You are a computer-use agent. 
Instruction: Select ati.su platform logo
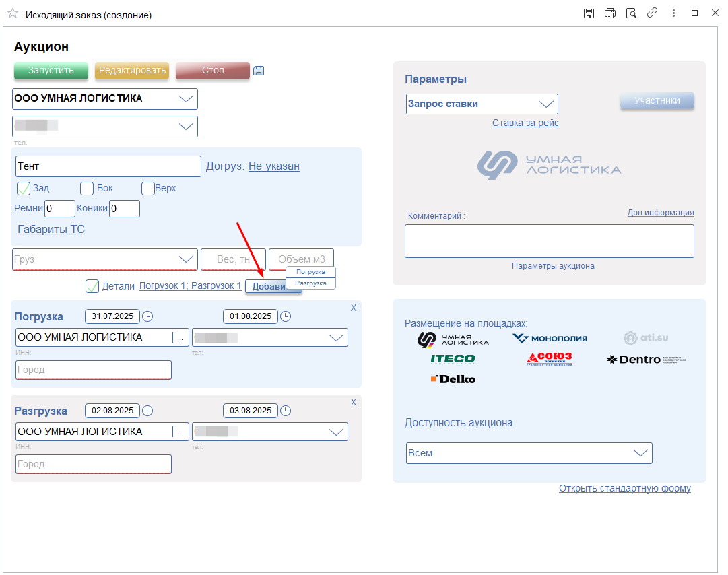pyautogui.click(x=646, y=338)
